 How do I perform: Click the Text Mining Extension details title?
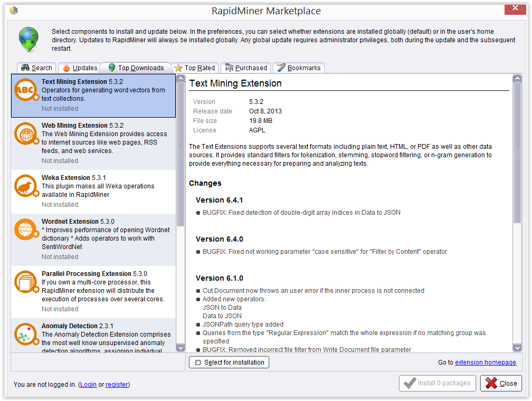pos(235,83)
